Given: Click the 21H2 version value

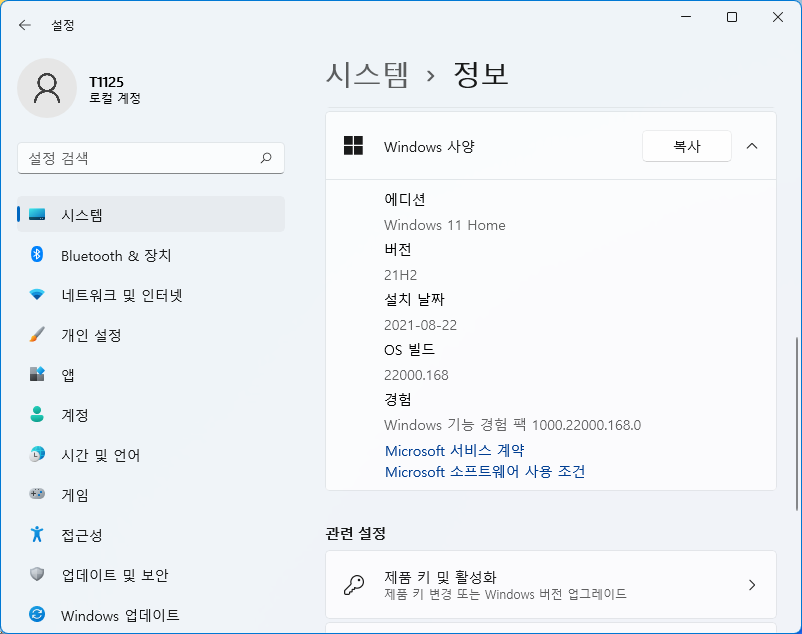Looking at the screenshot, I should 400,275.
